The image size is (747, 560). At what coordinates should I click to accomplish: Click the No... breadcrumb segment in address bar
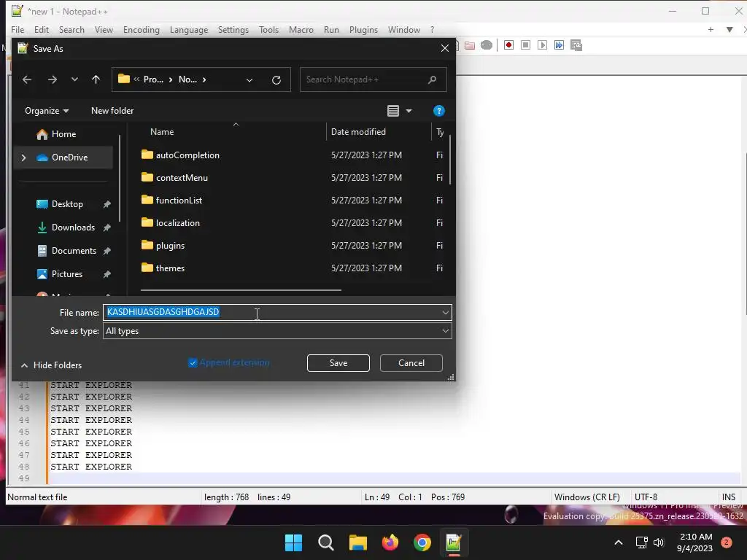pyautogui.click(x=187, y=79)
